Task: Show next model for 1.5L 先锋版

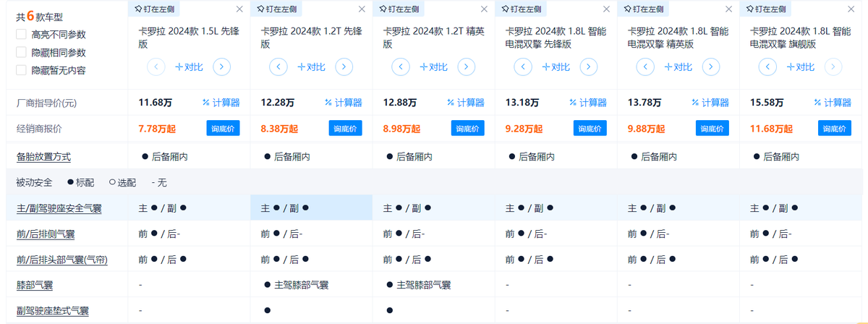Action: 222,67
